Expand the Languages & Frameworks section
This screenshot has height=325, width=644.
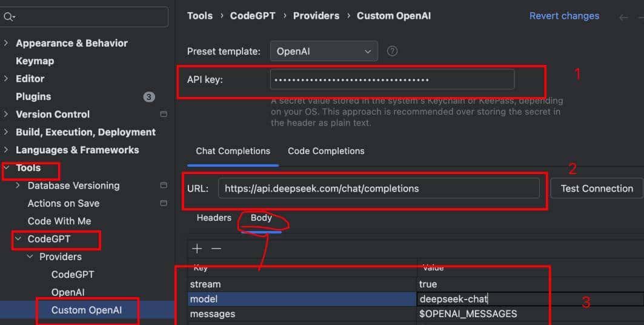click(6, 150)
